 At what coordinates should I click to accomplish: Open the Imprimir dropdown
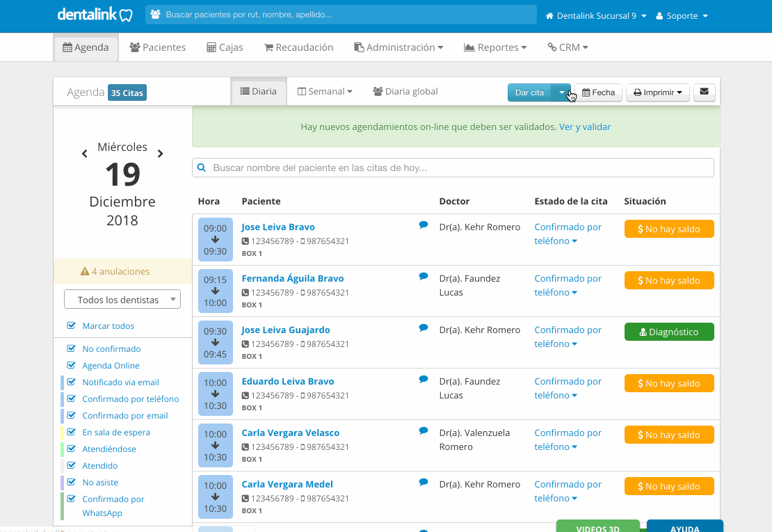coord(658,92)
